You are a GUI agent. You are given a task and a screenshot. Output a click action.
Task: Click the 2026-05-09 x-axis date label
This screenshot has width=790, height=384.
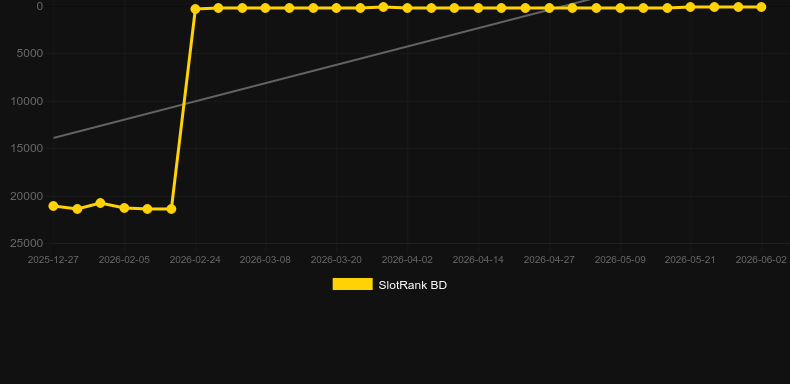[x=620, y=260]
